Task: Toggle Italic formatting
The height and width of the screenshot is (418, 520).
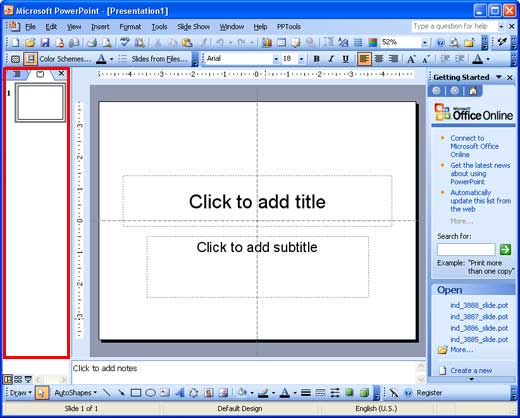Action: pos(331,59)
